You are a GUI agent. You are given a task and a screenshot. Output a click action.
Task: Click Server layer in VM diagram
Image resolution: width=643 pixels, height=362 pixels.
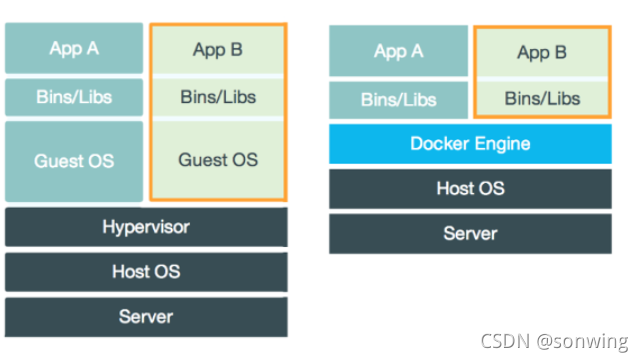click(146, 317)
